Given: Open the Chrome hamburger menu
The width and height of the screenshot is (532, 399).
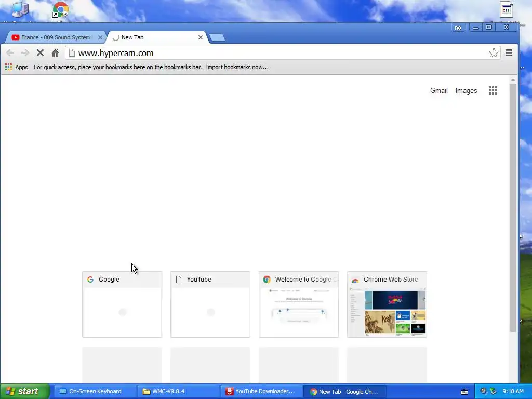Looking at the screenshot, I should click(509, 52).
